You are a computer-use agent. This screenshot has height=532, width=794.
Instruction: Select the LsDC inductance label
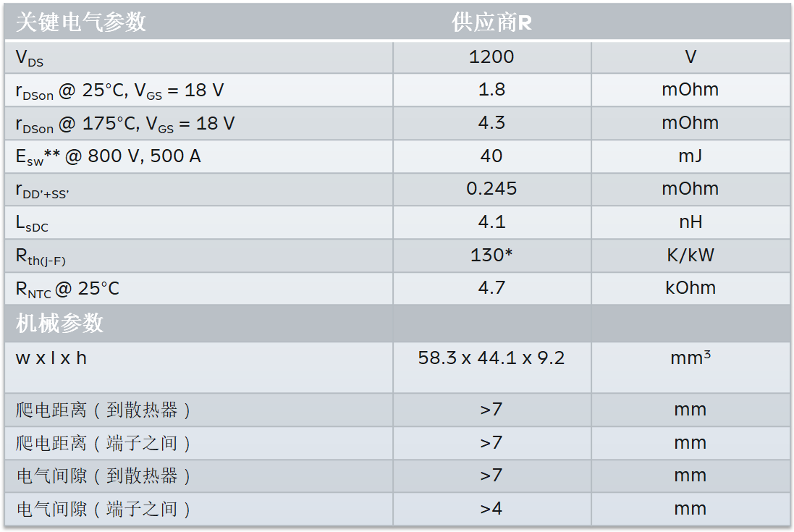[x=33, y=224]
